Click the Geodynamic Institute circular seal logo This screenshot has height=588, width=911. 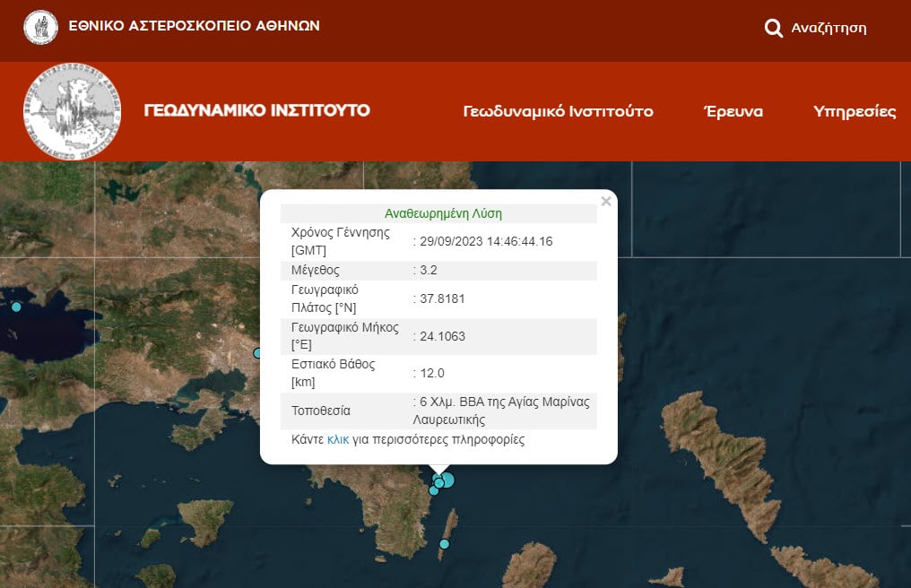tap(73, 111)
